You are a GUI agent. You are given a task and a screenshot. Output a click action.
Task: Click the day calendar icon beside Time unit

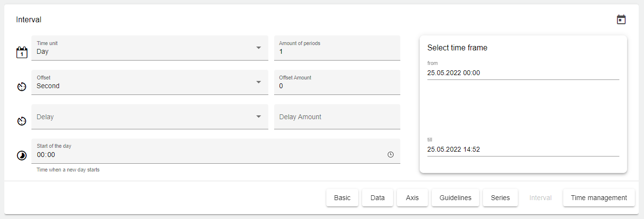(x=22, y=52)
